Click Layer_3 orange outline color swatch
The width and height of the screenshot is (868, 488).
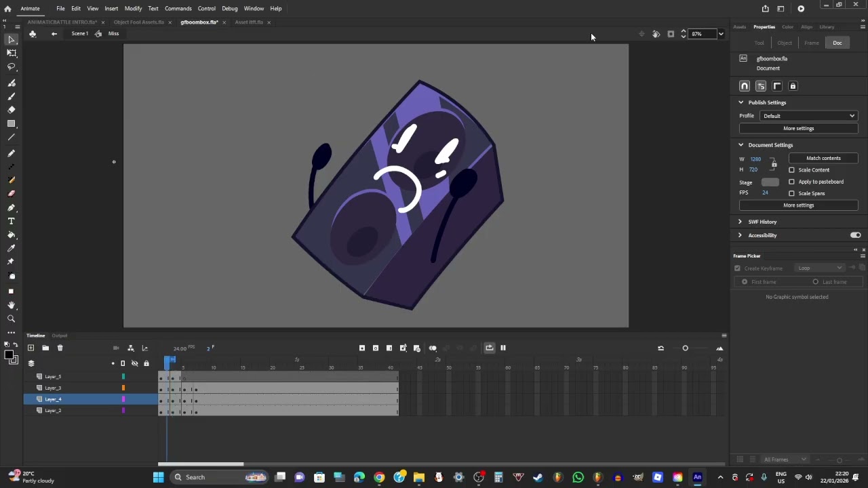pos(123,388)
